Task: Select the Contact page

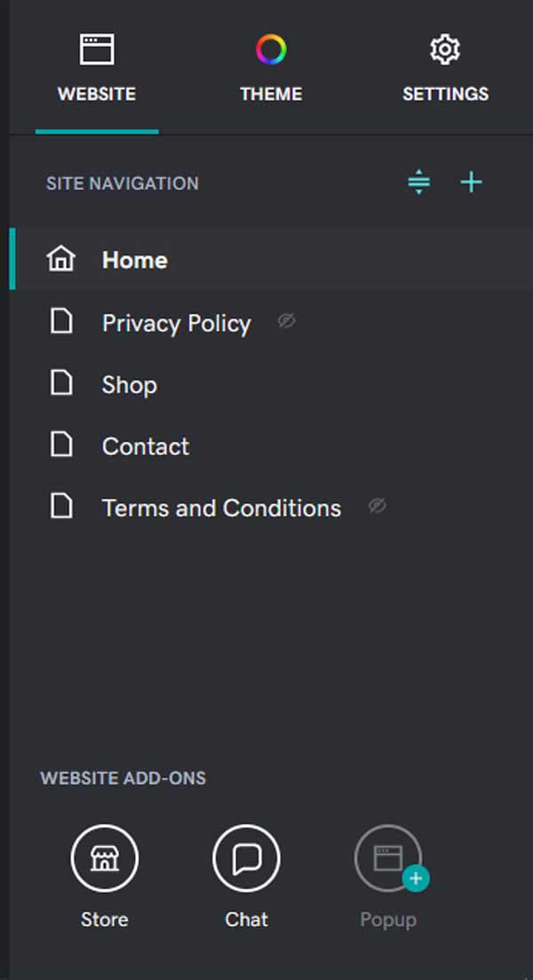Action: click(145, 445)
